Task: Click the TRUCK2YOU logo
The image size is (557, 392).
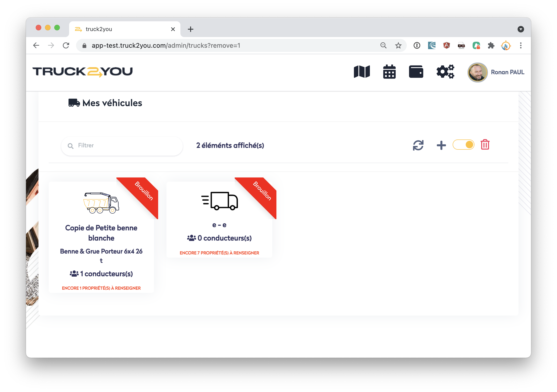Action: click(83, 72)
